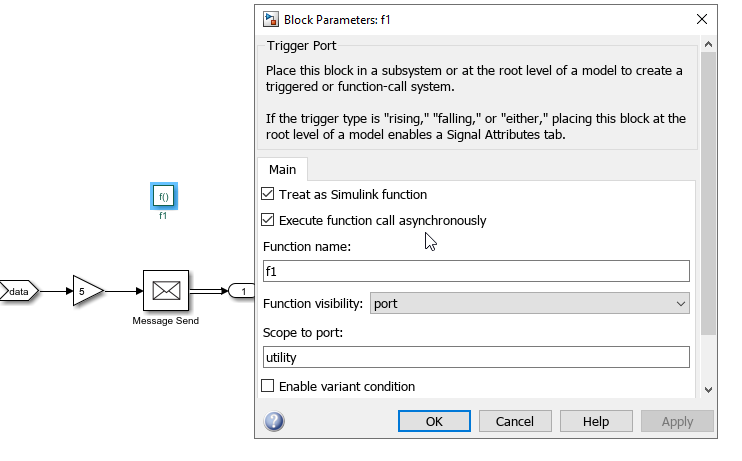Enable variant condition checkbox
This screenshot has width=742, height=461.
(268, 386)
